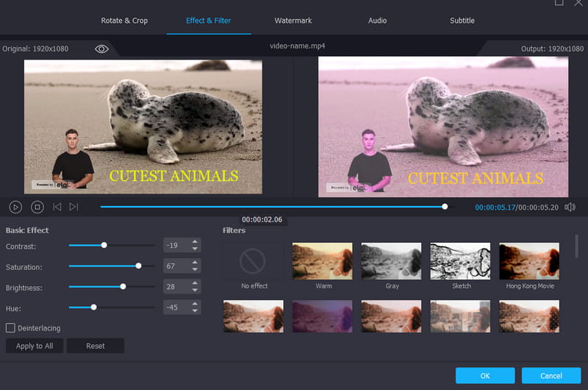The image size is (588, 390).
Task: Click Apply to All button
Action: [x=35, y=346]
